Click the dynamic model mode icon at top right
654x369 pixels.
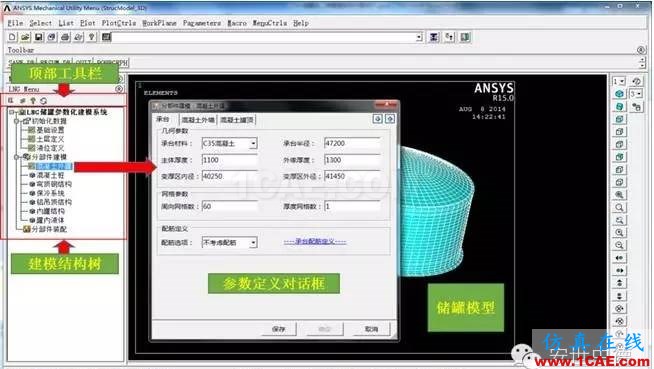636,81
